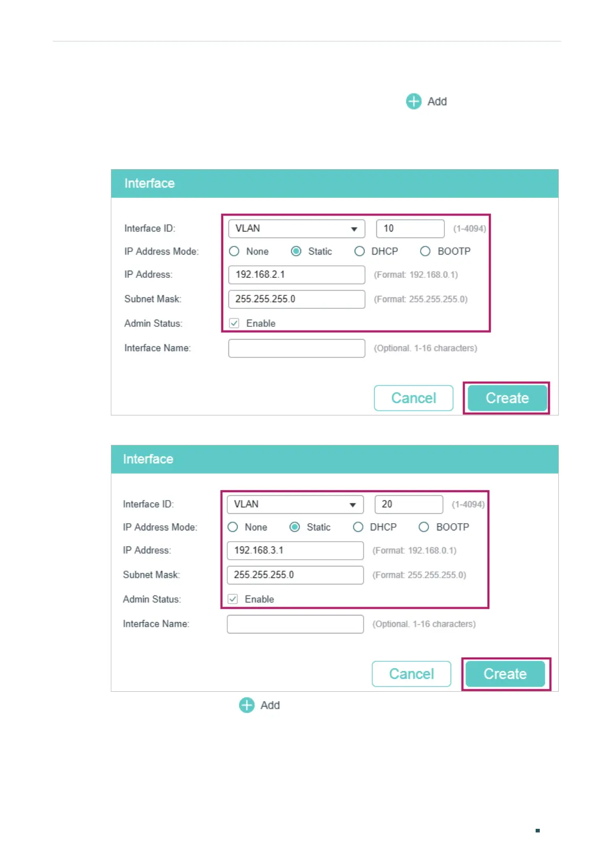Open the VLAN Interface ID dropdown in second form
The width and height of the screenshot is (614, 868).
pos(295,504)
